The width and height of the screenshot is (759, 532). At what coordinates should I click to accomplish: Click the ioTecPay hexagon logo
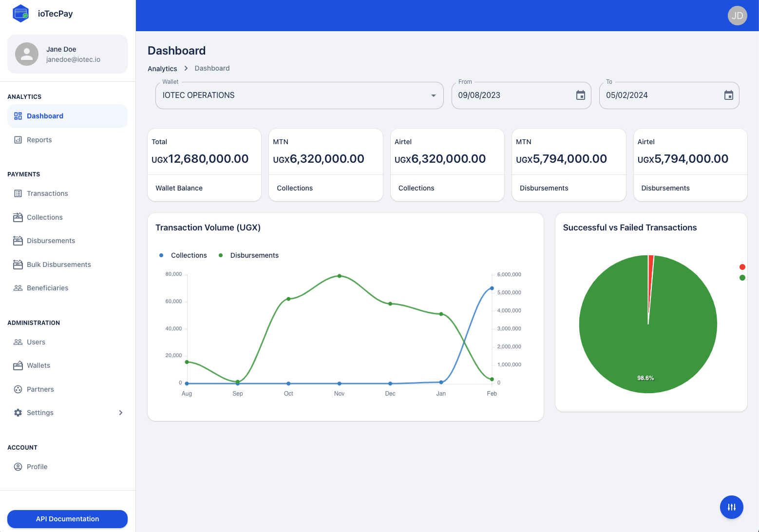(21, 14)
